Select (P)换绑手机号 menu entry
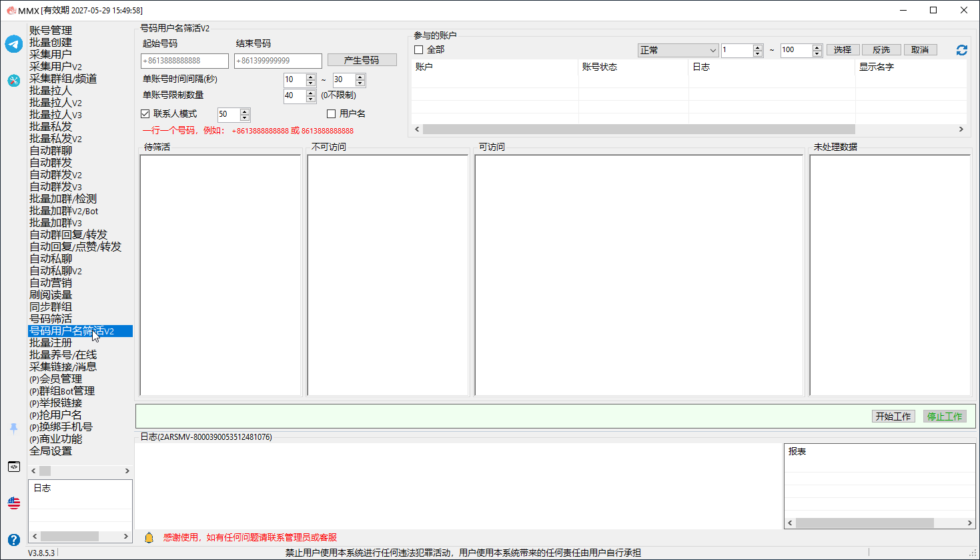980x560 pixels. [x=61, y=427]
